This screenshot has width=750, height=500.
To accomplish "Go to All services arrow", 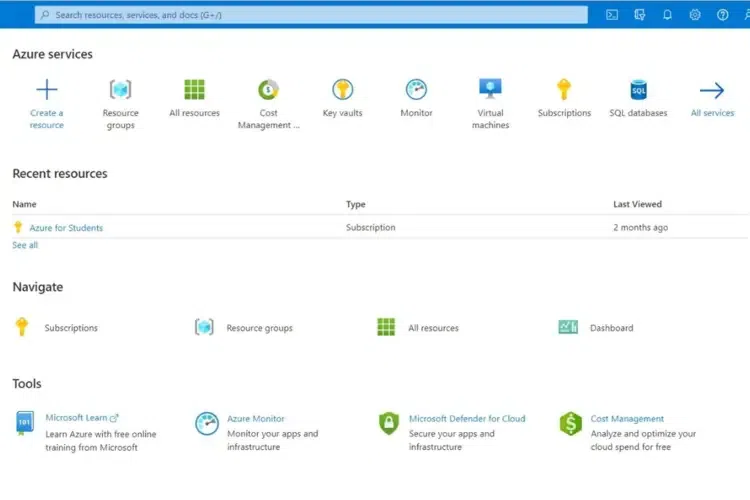I will pos(712,90).
